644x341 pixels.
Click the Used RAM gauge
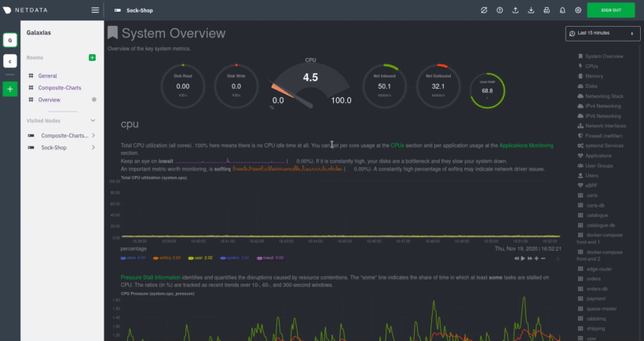[488, 91]
